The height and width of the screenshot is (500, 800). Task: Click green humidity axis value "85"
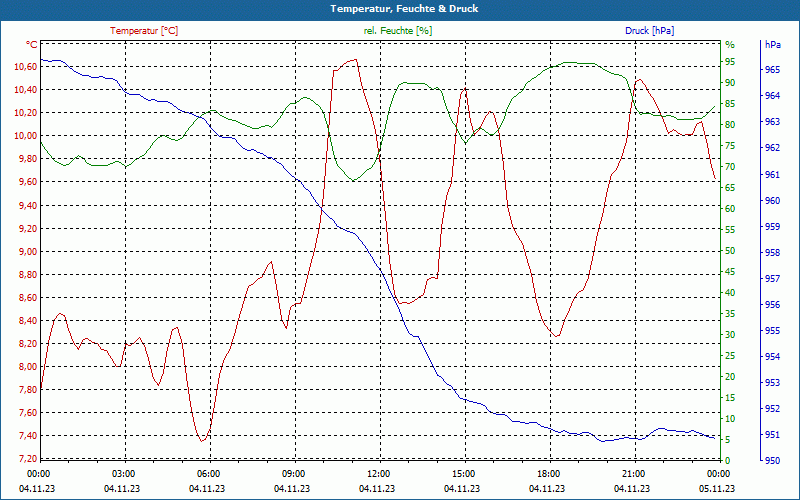[730, 104]
